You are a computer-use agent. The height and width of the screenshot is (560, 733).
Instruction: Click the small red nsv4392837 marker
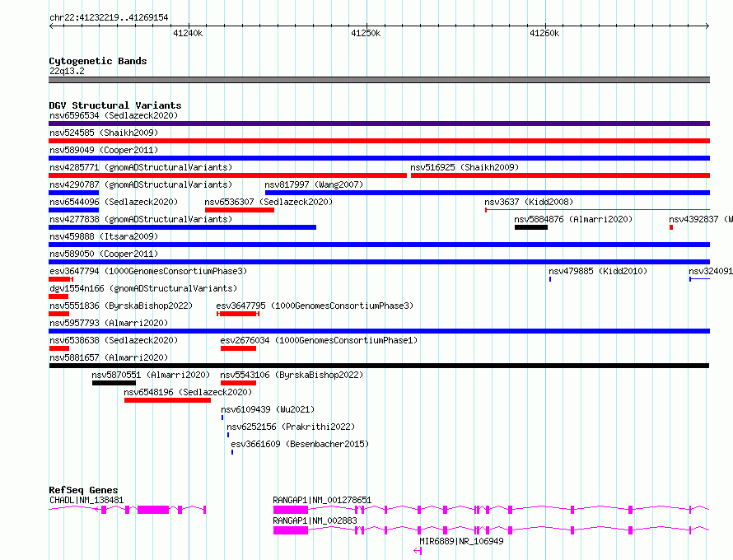[x=671, y=227]
